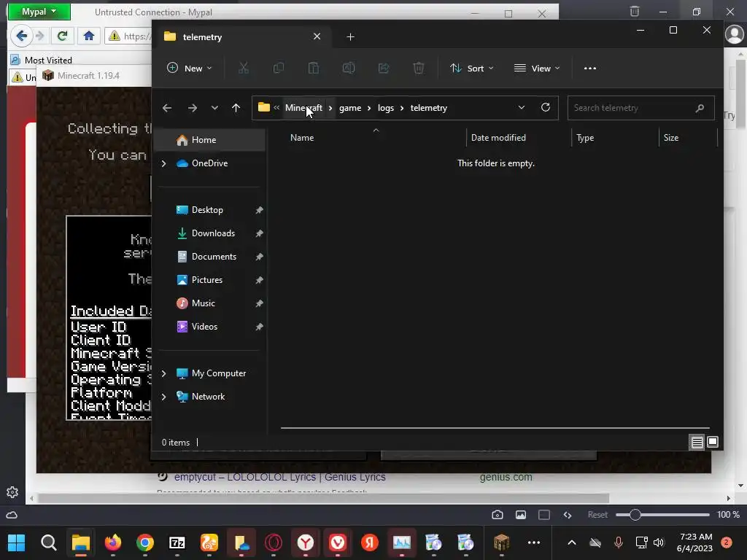Click the Search telemetry field
The width and height of the screenshot is (747, 560).
(640, 108)
